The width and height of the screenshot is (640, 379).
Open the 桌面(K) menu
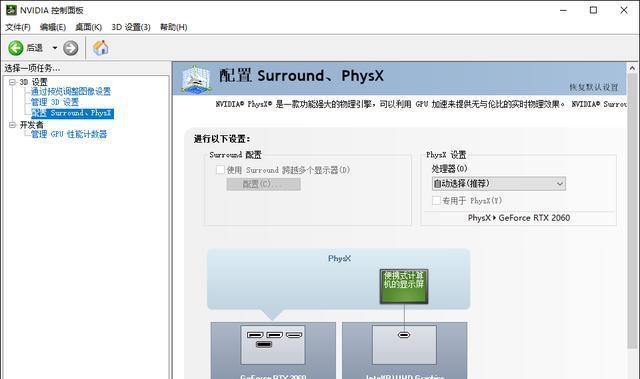point(88,27)
